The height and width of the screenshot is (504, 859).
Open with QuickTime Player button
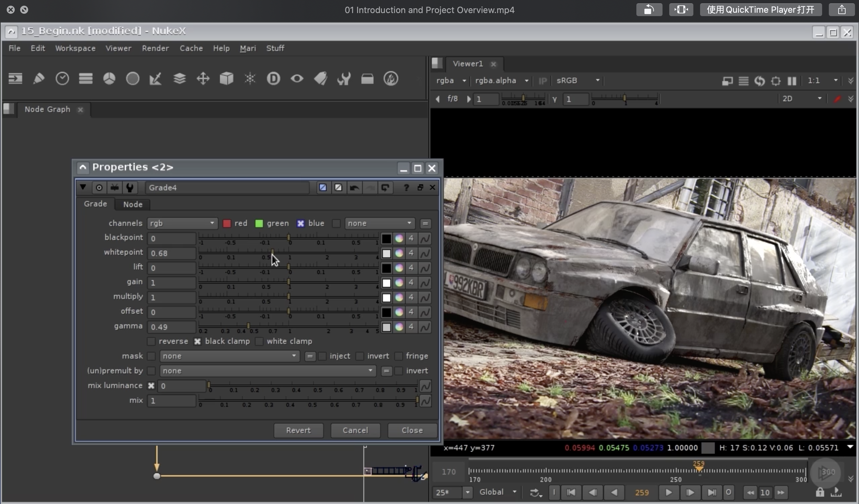point(760,9)
